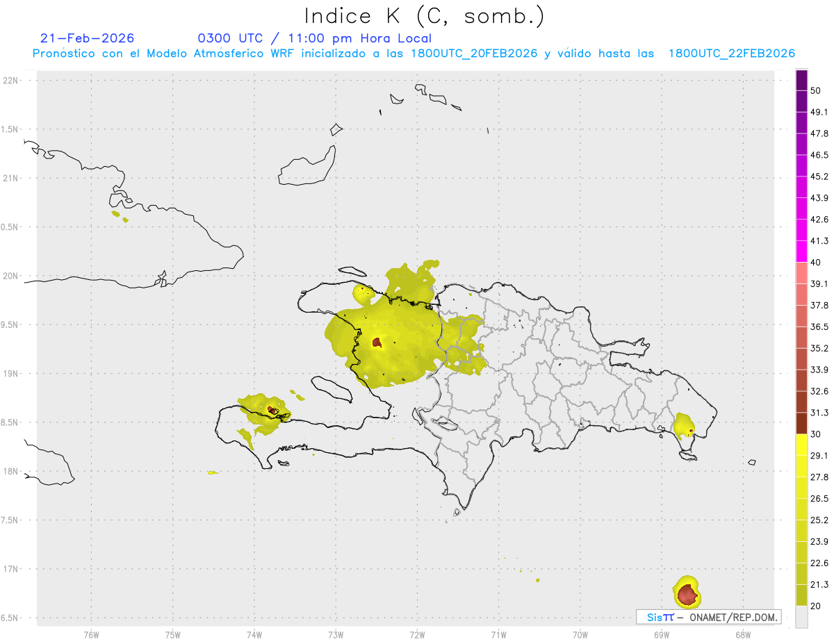Click the "7.5N" latitude tick label

point(10,520)
